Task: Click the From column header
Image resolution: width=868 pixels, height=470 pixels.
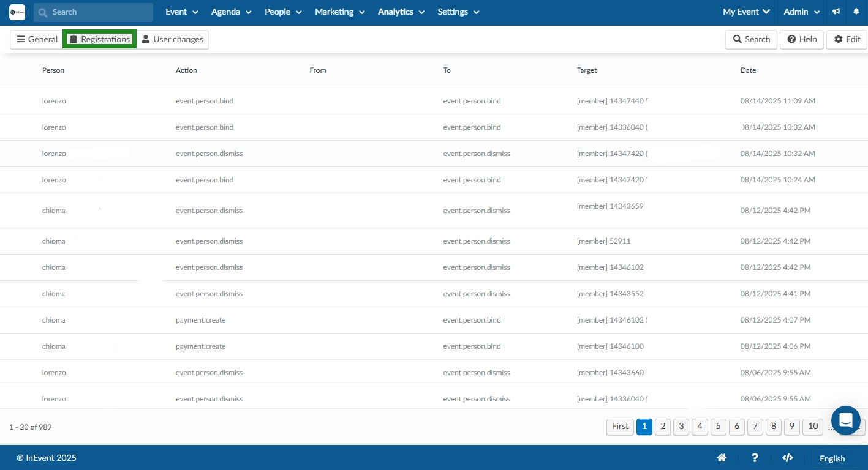Action: click(x=318, y=70)
